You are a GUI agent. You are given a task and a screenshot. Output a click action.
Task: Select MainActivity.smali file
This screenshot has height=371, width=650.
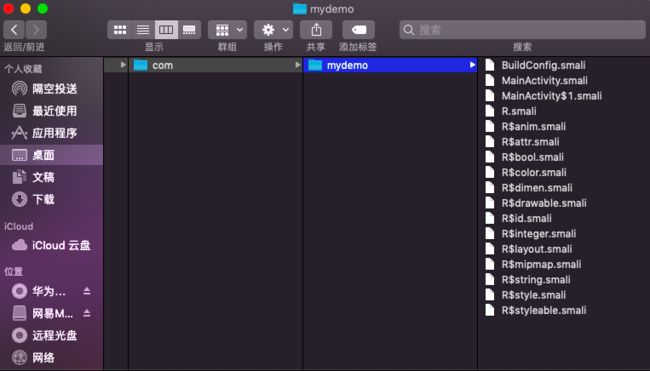[544, 80]
